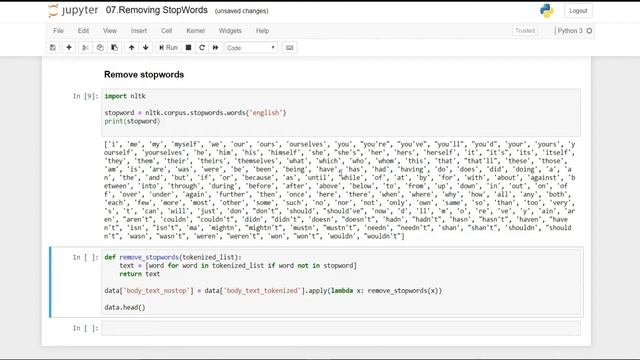Click the remove_stopwords function code cell
Image resolution: width=640 pixels, height=360 pixels.
[x=341, y=282]
